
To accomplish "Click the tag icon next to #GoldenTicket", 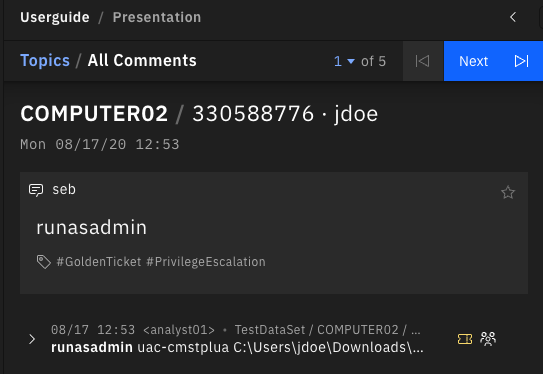I will (x=44, y=262).
